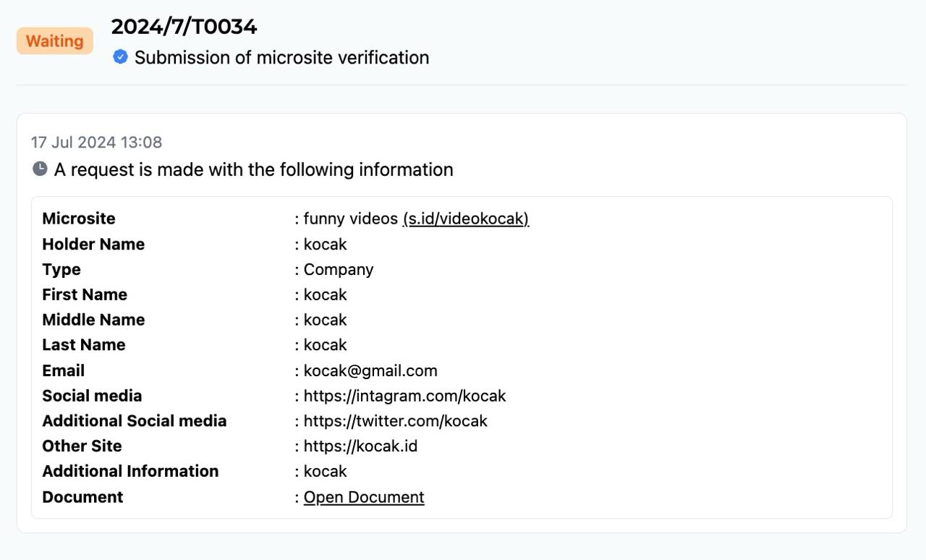Click the https://kocak.id other site value
The height and width of the screenshot is (560, 926).
coord(360,446)
